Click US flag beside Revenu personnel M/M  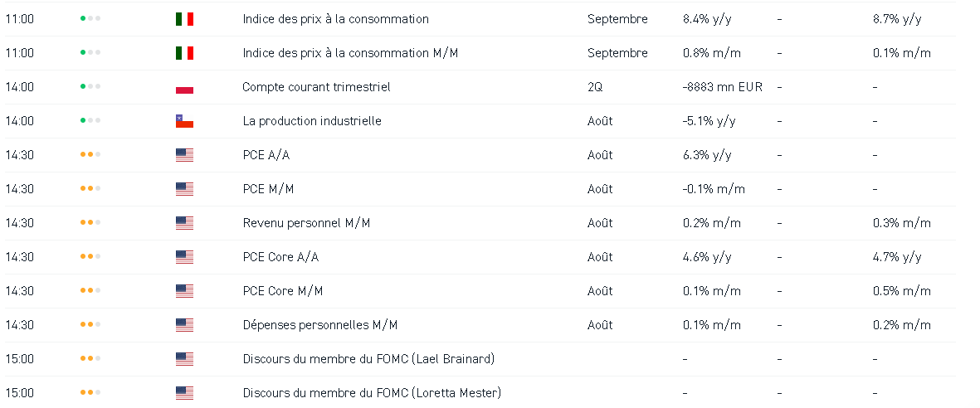pyautogui.click(x=184, y=223)
